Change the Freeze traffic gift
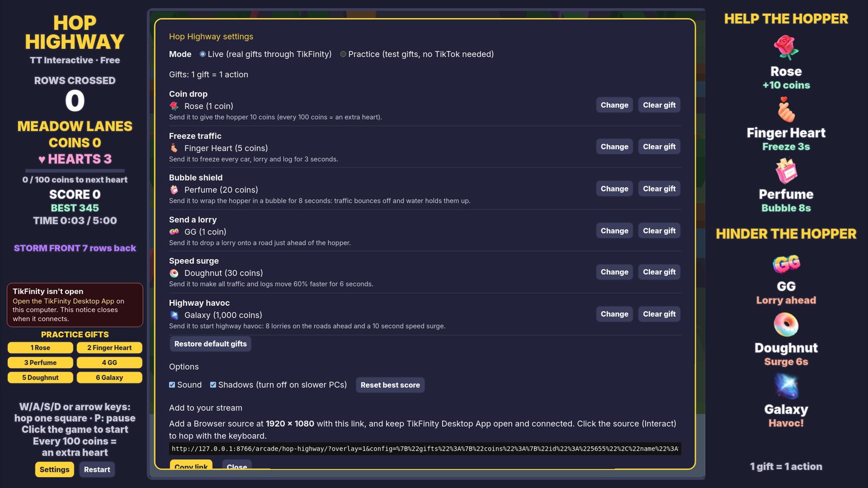 click(x=614, y=147)
